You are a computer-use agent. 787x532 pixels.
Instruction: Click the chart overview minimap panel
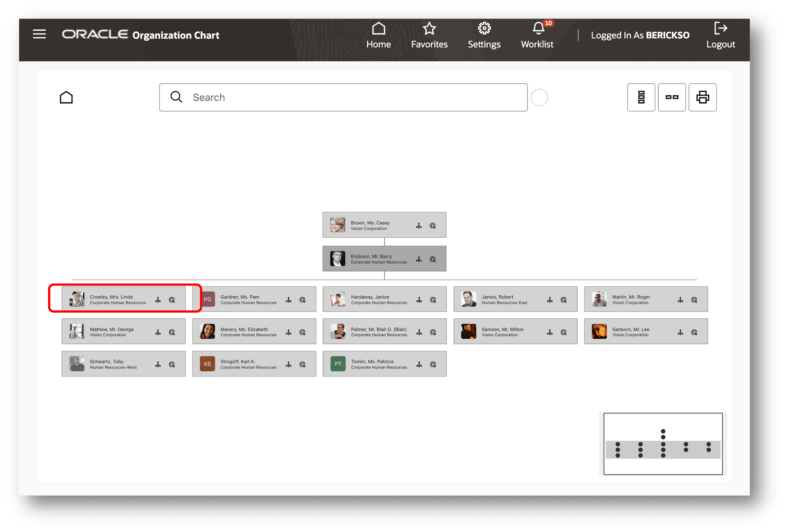(663, 444)
